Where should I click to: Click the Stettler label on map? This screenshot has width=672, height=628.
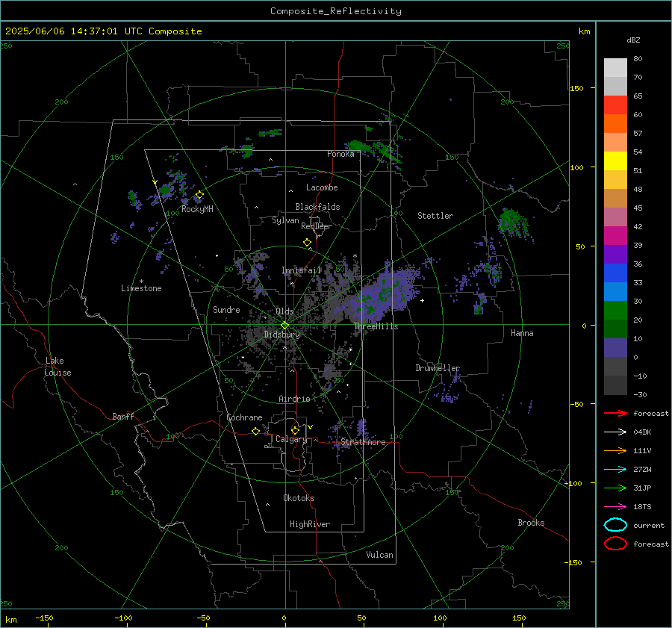coord(435,216)
